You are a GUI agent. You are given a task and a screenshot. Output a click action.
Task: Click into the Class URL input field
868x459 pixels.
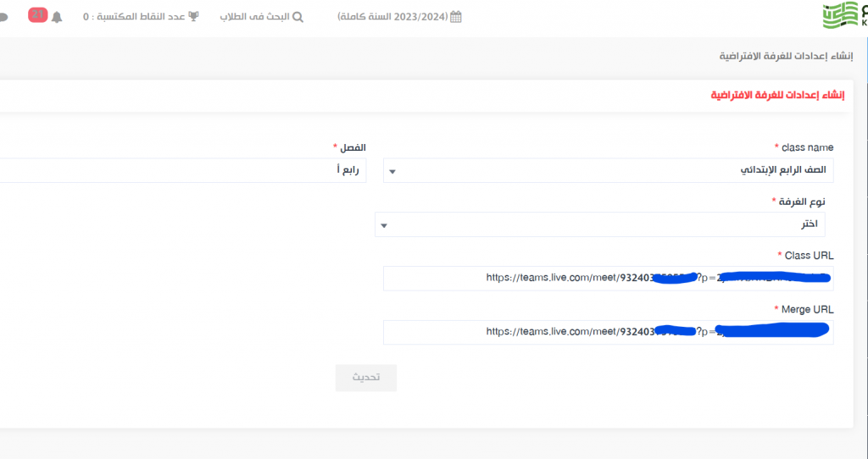tap(609, 278)
